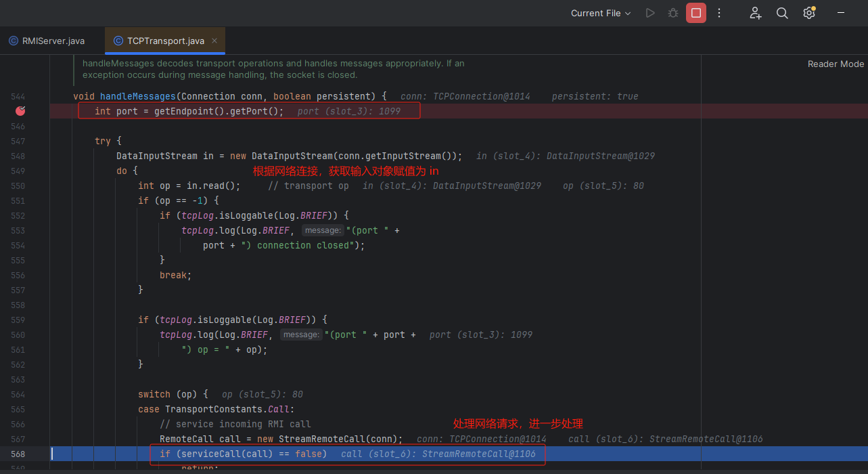This screenshot has height=474, width=868.
Task: Click the Debug bug icon
Action: [x=672, y=13]
